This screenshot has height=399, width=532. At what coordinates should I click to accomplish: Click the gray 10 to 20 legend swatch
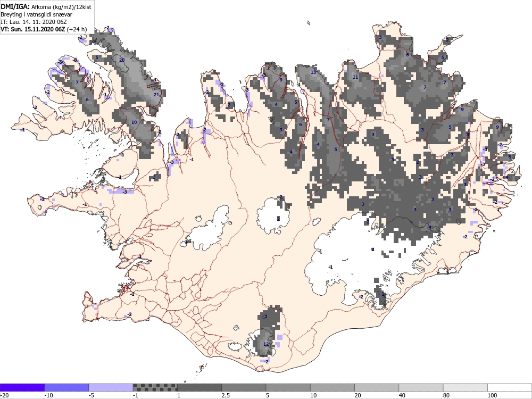point(332,387)
